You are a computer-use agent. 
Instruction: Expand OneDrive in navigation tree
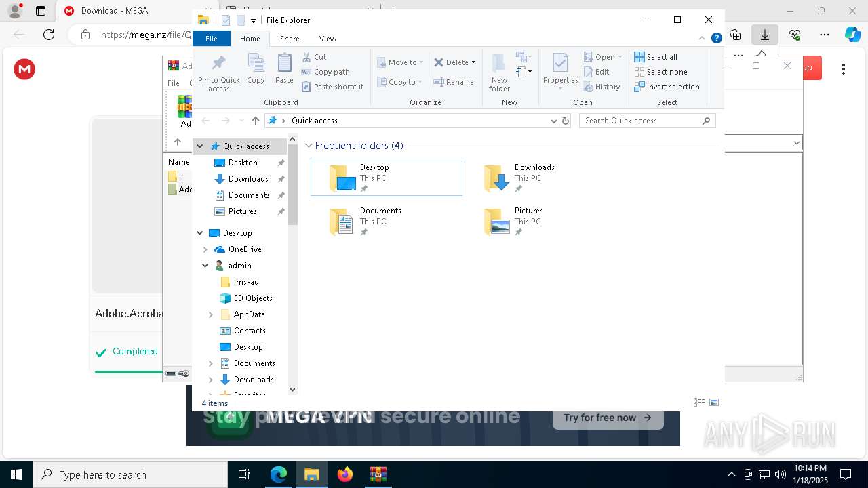tap(205, 249)
